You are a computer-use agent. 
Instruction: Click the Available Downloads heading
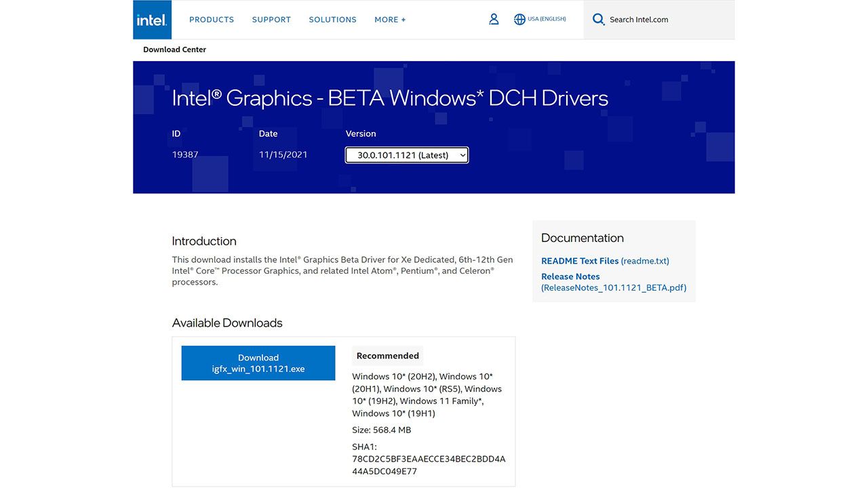[227, 323]
